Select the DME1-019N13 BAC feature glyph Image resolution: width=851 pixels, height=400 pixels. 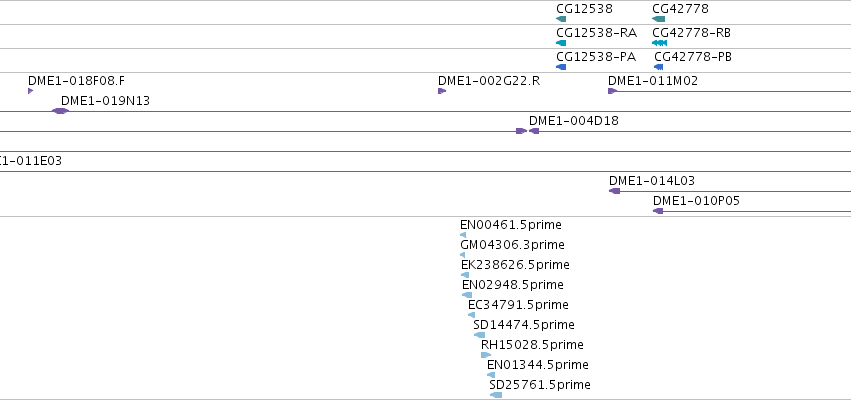click(x=60, y=111)
